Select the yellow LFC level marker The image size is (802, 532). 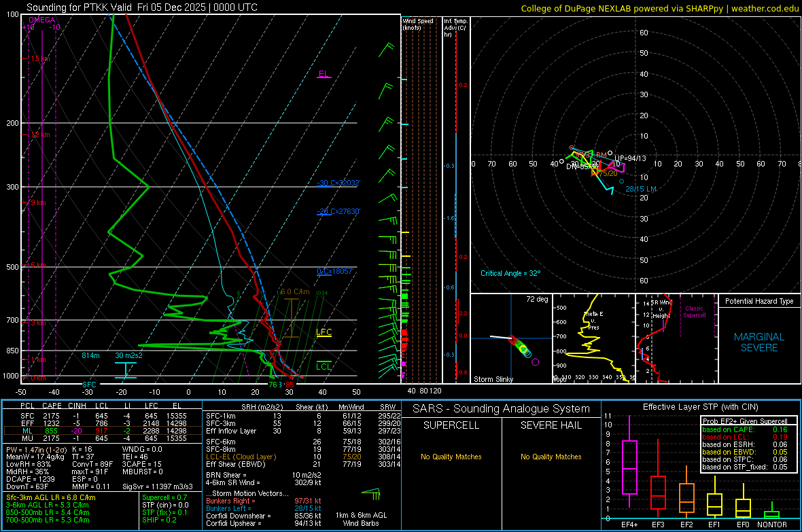coord(324,332)
